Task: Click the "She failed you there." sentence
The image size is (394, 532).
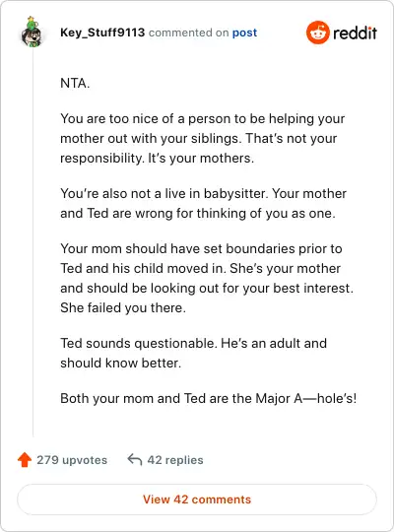Action: pos(123,307)
